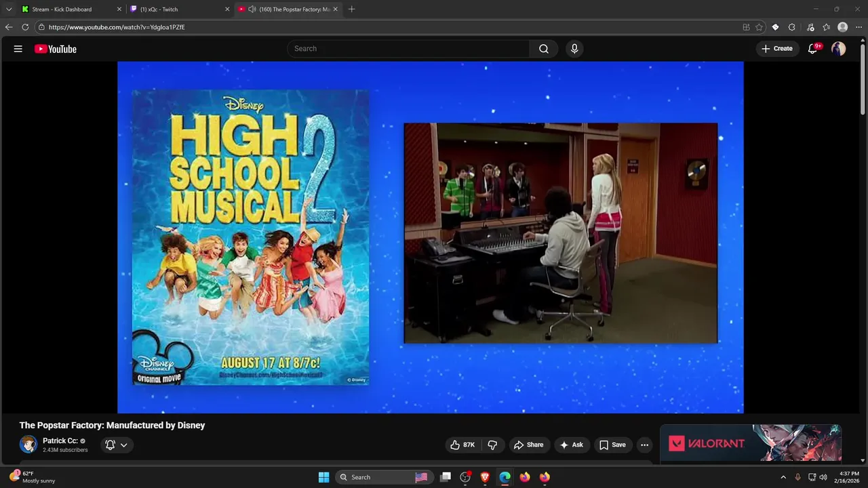Open weather widget showing 62°F
Viewport: 868px width, 488px height.
pos(33,477)
